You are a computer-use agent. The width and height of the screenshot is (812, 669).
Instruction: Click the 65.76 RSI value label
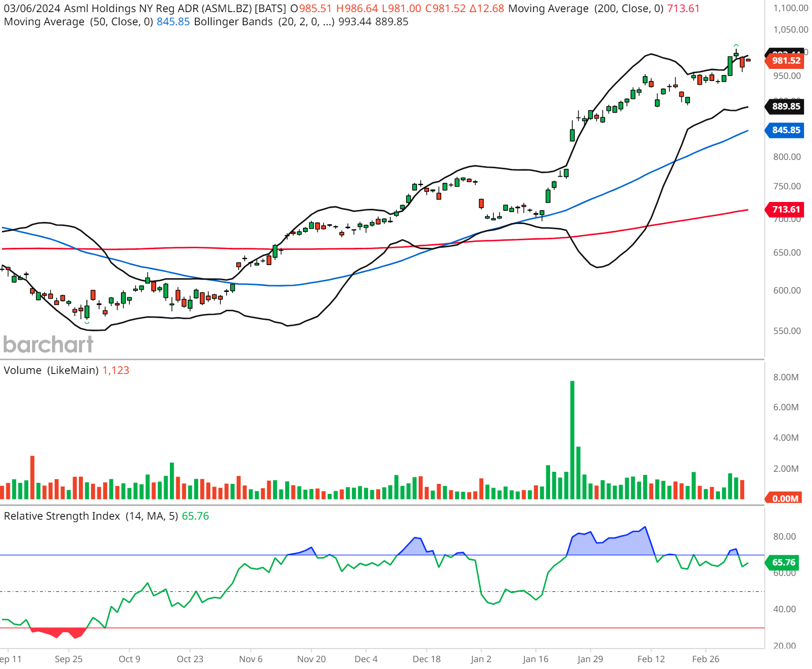(783, 562)
